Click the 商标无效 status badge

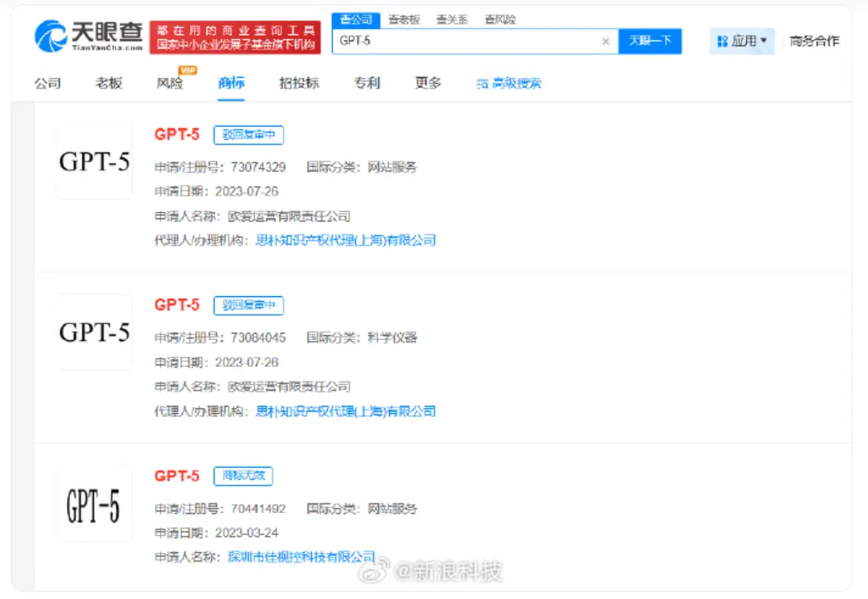243,476
